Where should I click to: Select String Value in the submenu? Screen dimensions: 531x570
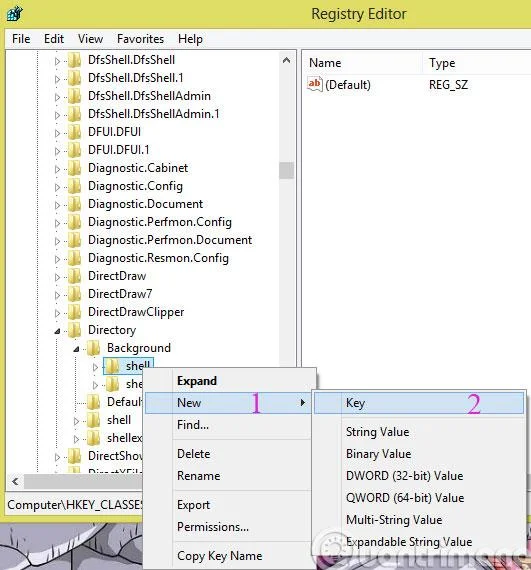pyautogui.click(x=419, y=432)
